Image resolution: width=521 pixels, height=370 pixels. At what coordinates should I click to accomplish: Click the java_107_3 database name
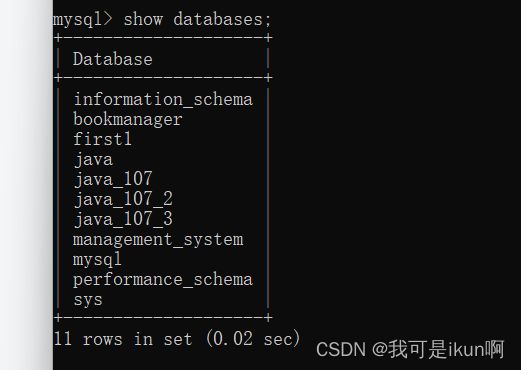(123, 219)
